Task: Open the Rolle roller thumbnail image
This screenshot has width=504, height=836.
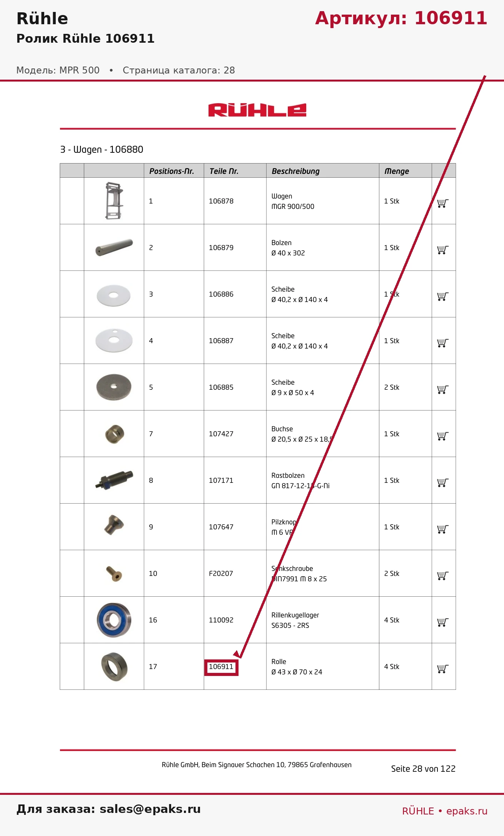Action: point(114,667)
